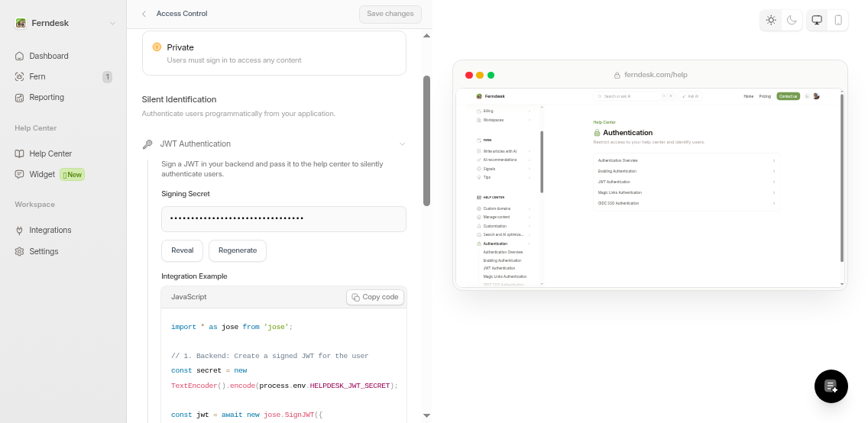Switch preview to desktop view
This screenshot has height=423, width=868.
click(817, 21)
